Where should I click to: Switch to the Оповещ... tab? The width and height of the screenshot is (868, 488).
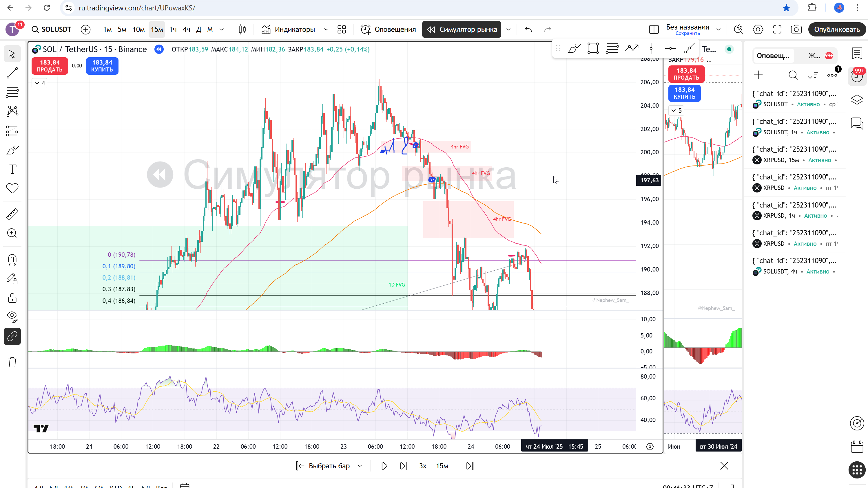point(773,56)
